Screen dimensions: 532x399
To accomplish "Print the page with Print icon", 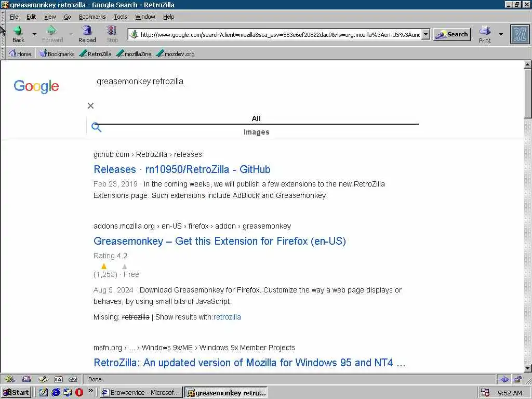I will coord(485,34).
